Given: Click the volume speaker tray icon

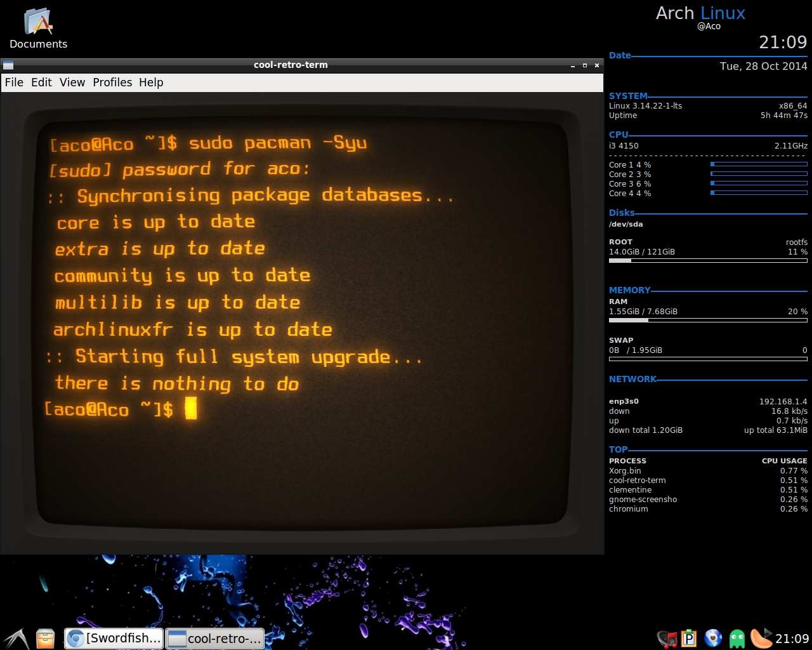Looking at the screenshot, I should pos(667,638).
